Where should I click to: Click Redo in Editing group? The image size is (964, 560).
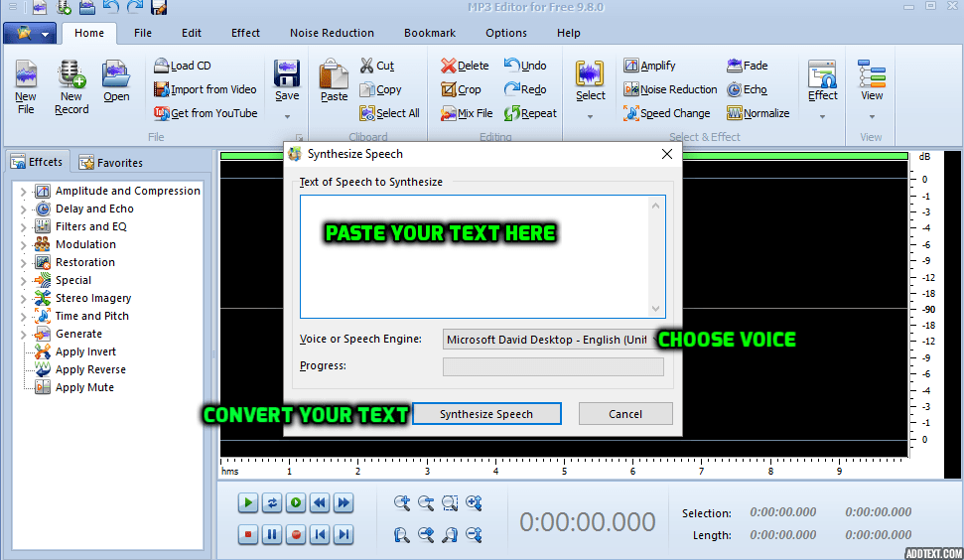click(x=525, y=89)
